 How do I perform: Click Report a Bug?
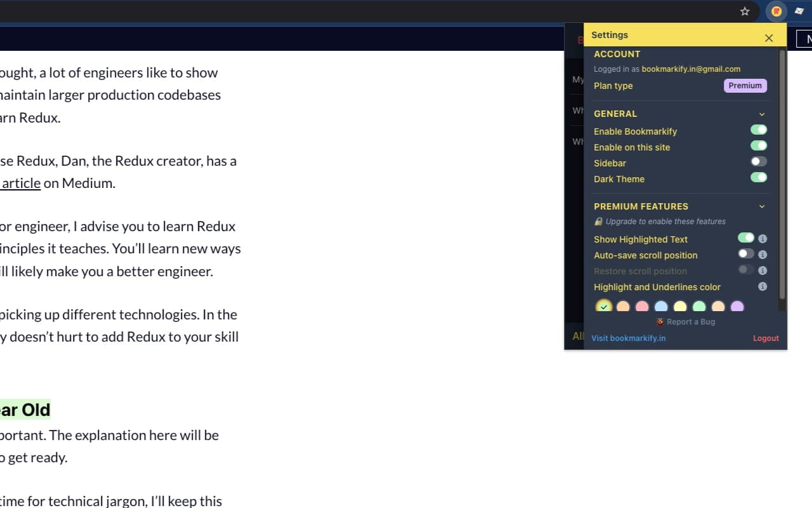(690, 321)
